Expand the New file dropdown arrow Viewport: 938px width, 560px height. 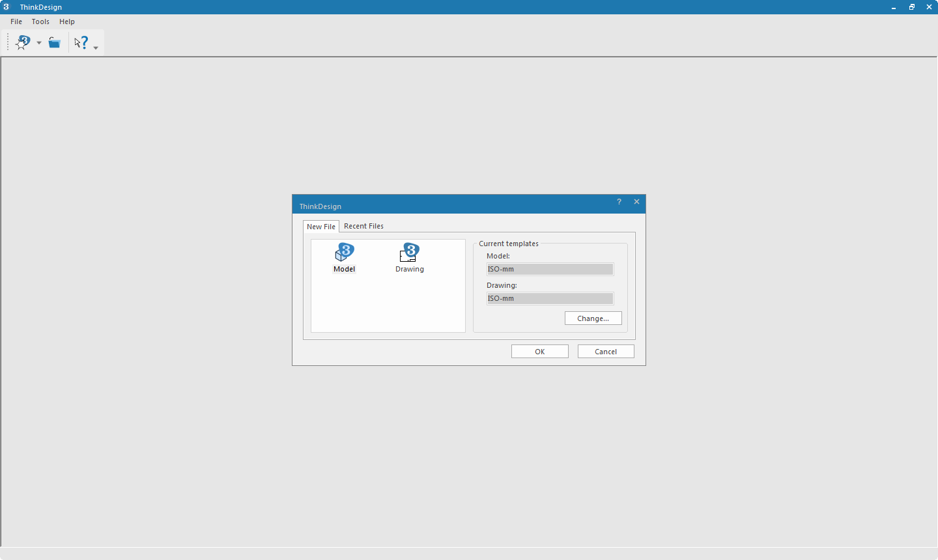tap(39, 43)
